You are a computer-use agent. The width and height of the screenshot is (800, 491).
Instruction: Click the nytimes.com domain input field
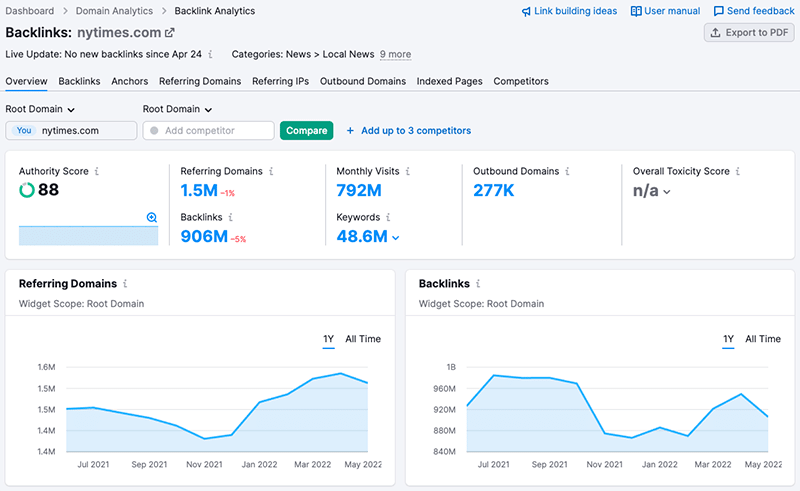pos(71,131)
